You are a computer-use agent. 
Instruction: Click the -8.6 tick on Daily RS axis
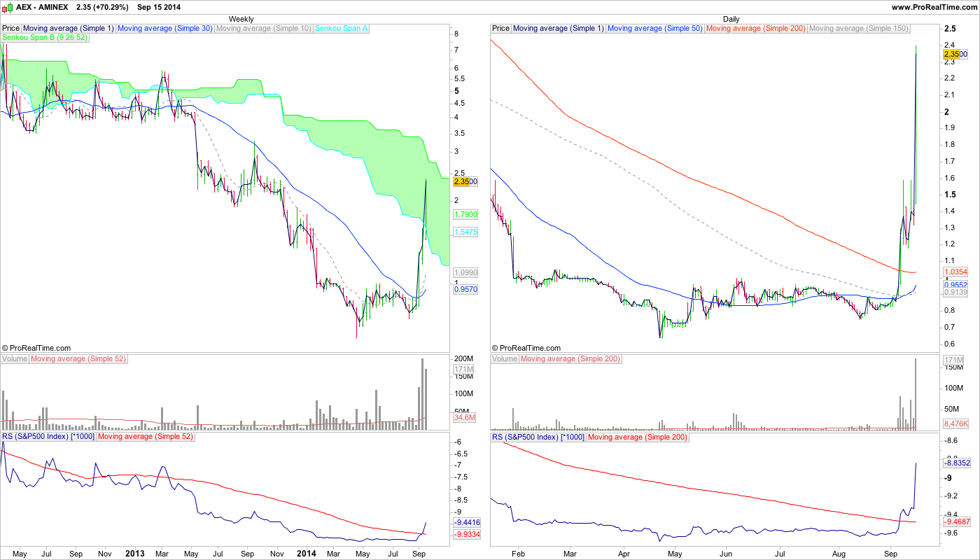click(952, 441)
